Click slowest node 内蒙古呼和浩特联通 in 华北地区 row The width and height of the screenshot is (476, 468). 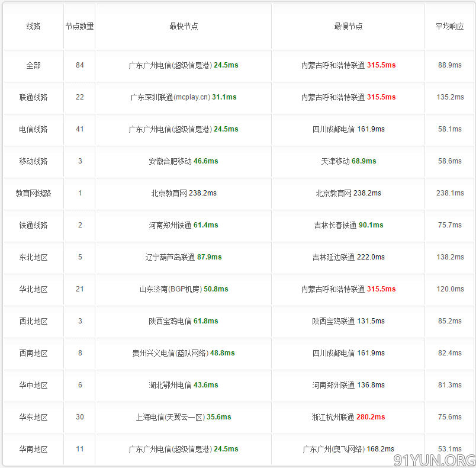(x=348, y=289)
